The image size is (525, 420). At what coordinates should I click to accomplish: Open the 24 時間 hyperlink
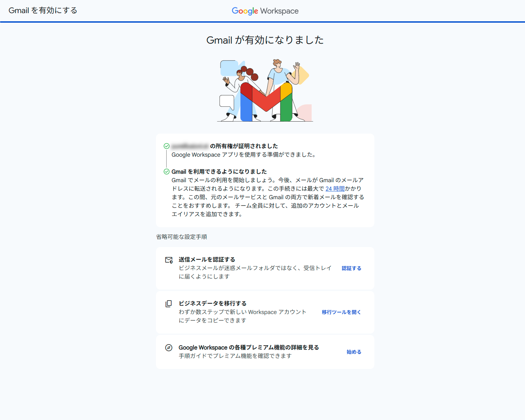(335, 189)
